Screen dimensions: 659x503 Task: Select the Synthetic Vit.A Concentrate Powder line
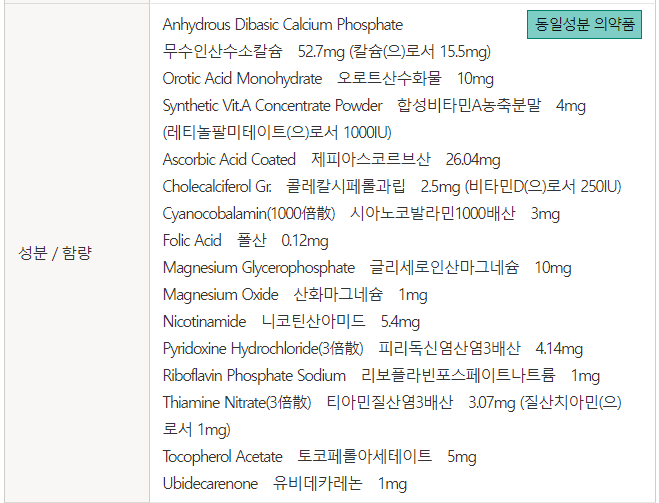[x=374, y=105]
